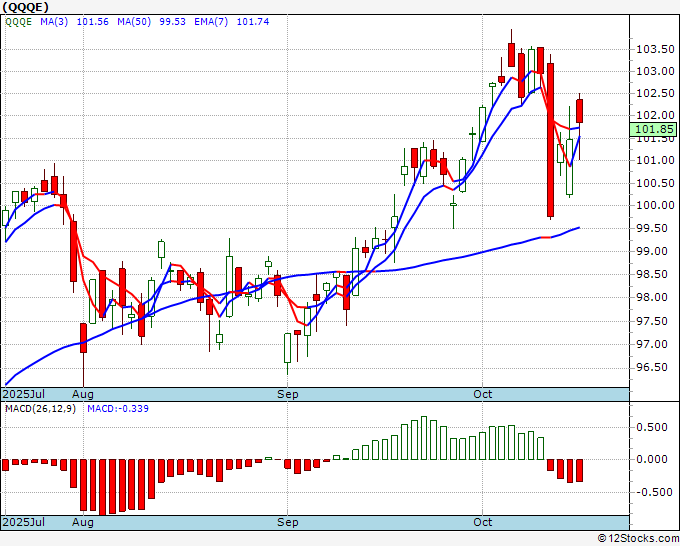Viewport: 680px width, 546px height.
Task: Click the -0.500 MACD axis label
Action: pos(654,492)
